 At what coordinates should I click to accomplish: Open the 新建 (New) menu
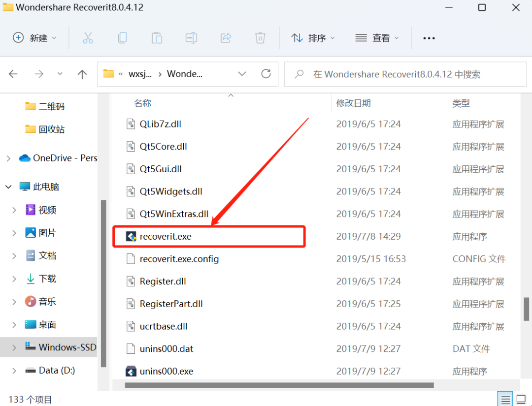[x=34, y=38]
